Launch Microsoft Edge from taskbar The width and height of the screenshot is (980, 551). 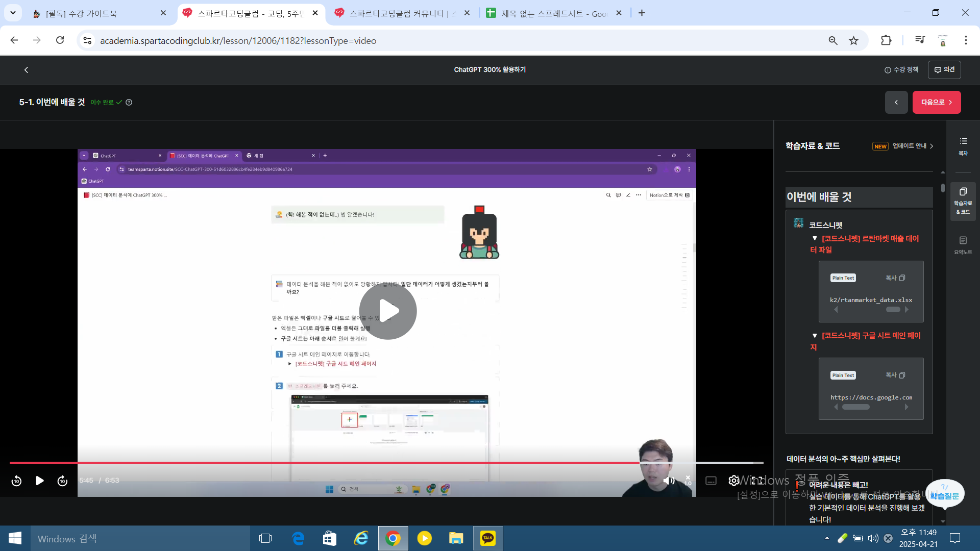(x=298, y=538)
